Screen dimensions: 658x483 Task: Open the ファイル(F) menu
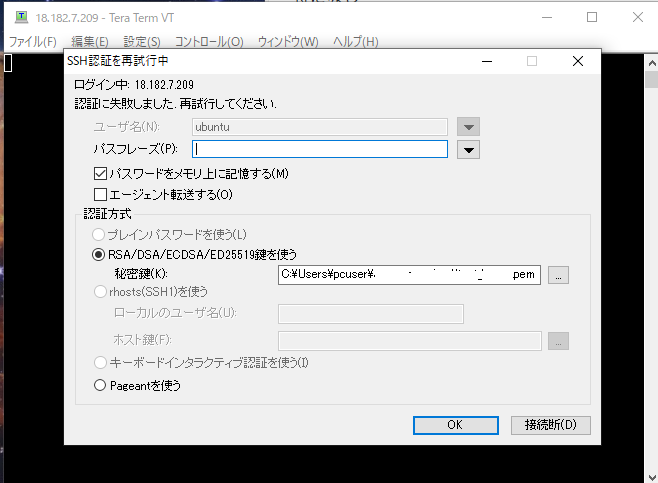[33, 42]
